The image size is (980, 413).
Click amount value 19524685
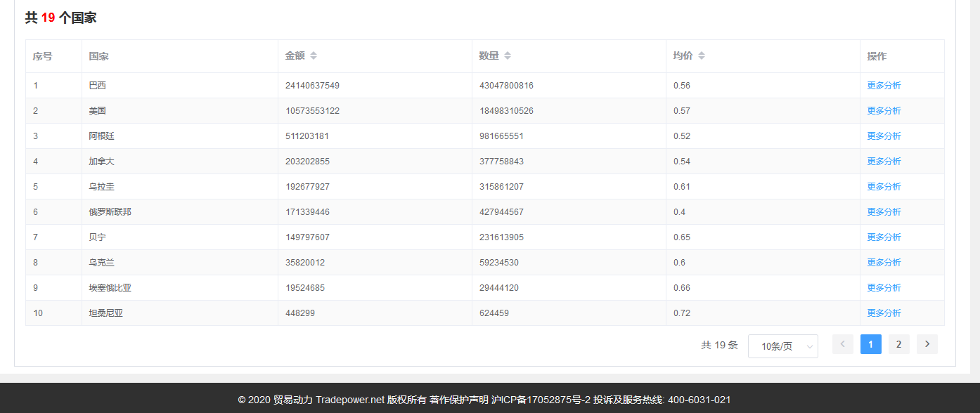pos(305,288)
